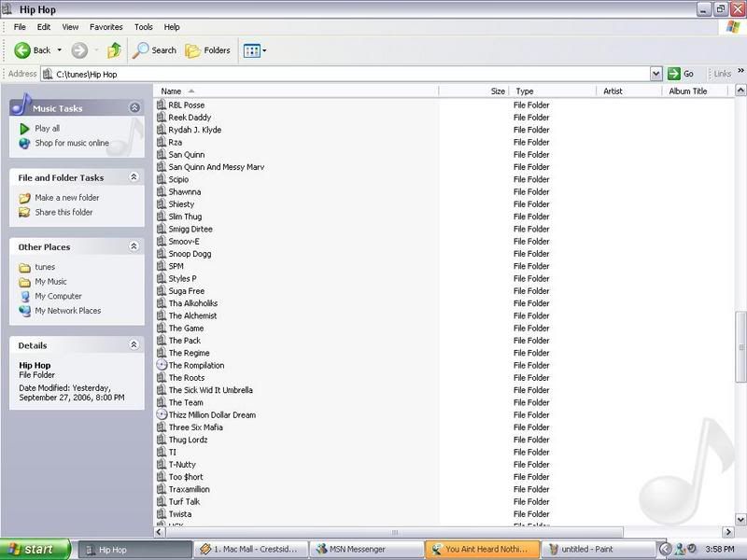Viewport: 747px width, 560px height.
Task: Select the Traxamillion folder name
Action: 189,489
